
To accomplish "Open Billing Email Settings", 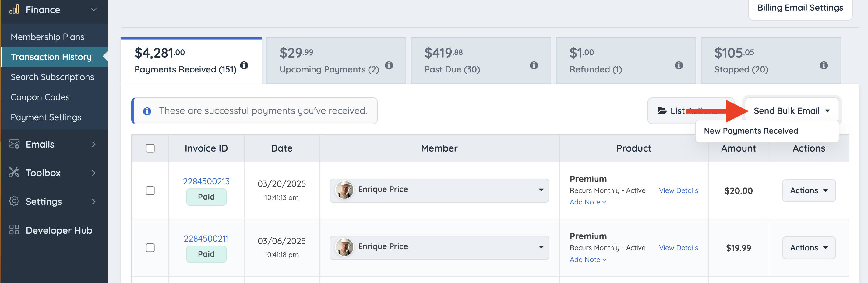I will [800, 8].
